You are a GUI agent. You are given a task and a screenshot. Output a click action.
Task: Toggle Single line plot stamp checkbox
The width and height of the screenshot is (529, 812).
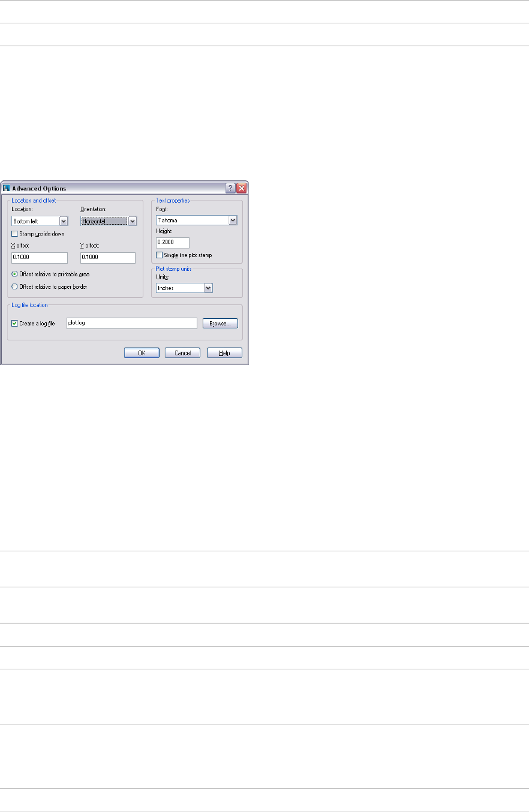pyautogui.click(x=159, y=255)
